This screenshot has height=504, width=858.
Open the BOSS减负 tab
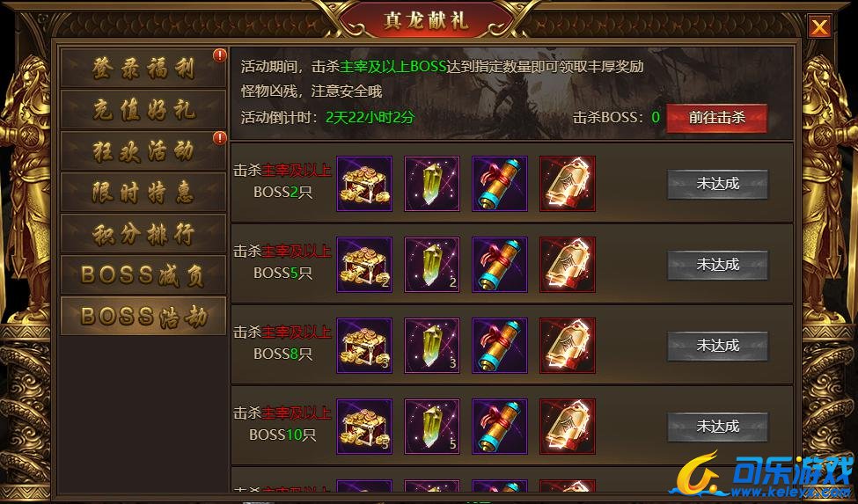143,275
